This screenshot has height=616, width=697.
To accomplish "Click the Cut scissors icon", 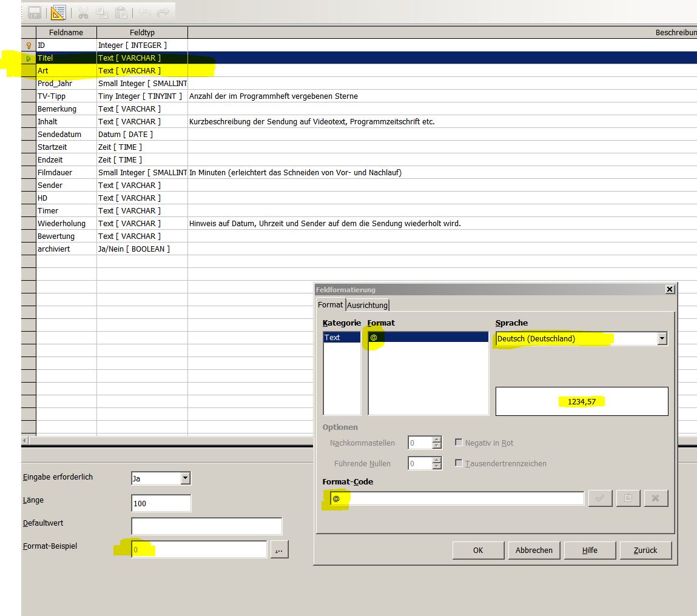I will pyautogui.click(x=83, y=13).
